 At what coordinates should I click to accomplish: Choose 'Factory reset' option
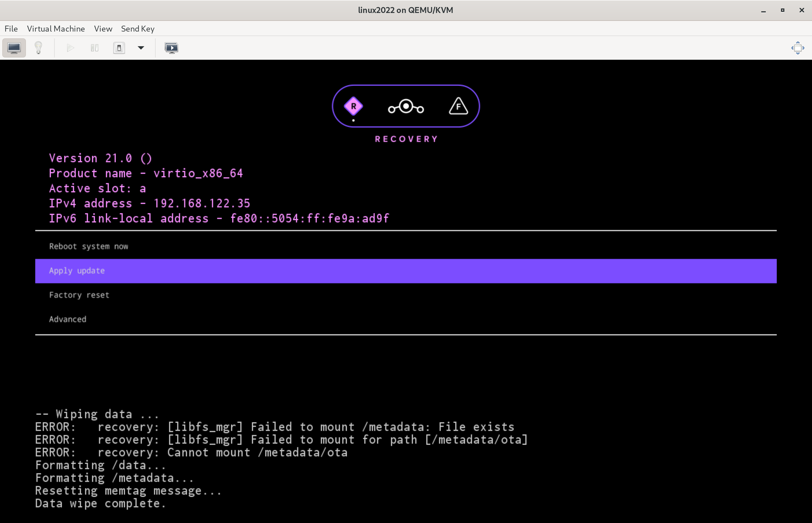click(x=406, y=295)
